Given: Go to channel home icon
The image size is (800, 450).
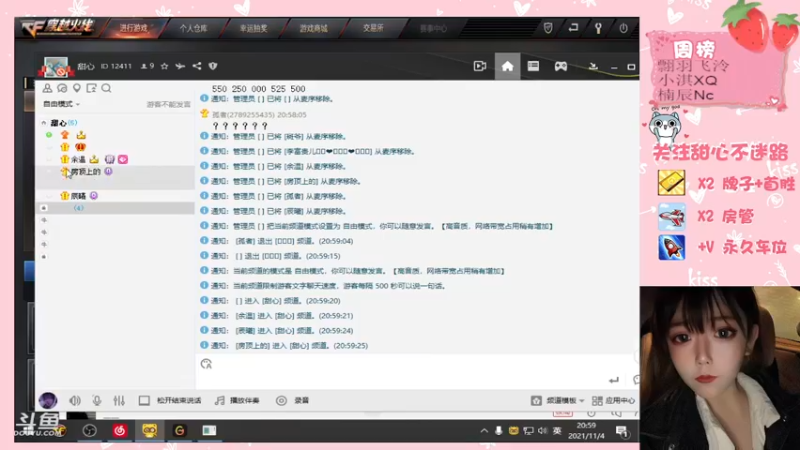Looking at the screenshot, I should 507,66.
